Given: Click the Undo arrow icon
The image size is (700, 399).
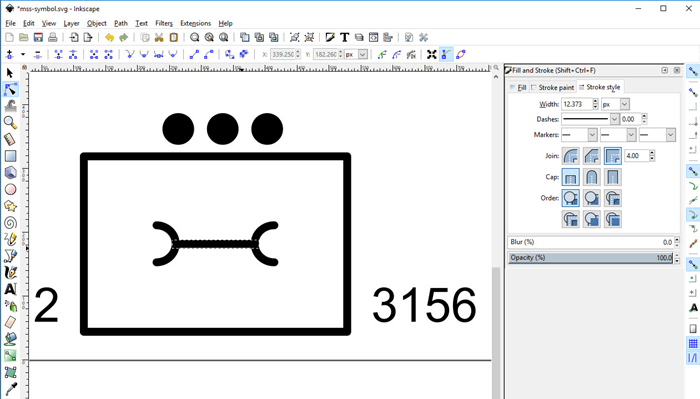Looking at the screenshot, I should click(109, 37).
